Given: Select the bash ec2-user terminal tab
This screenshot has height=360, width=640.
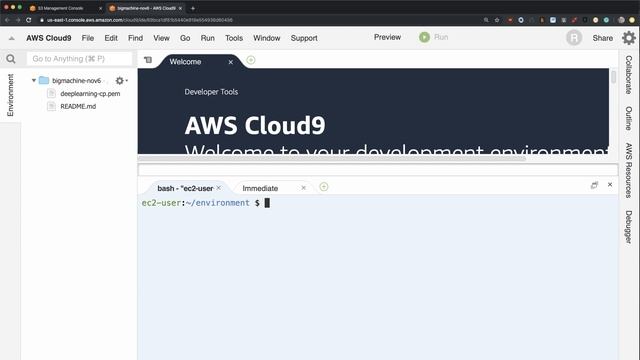Looking at the screenshot, I should point(185,188).
